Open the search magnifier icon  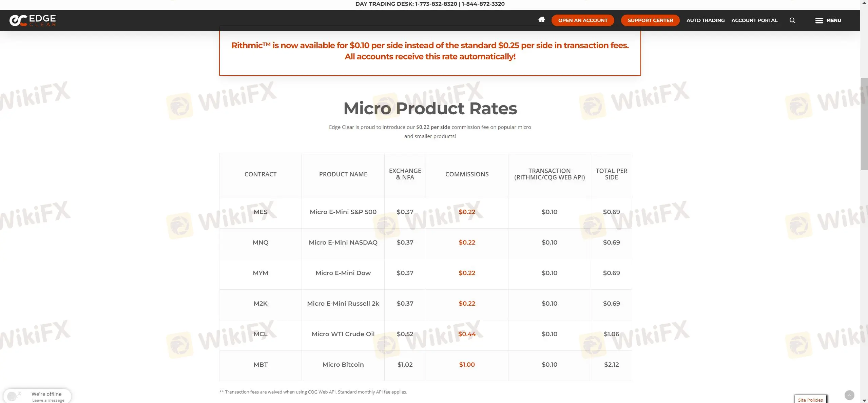tap(792, 20)
